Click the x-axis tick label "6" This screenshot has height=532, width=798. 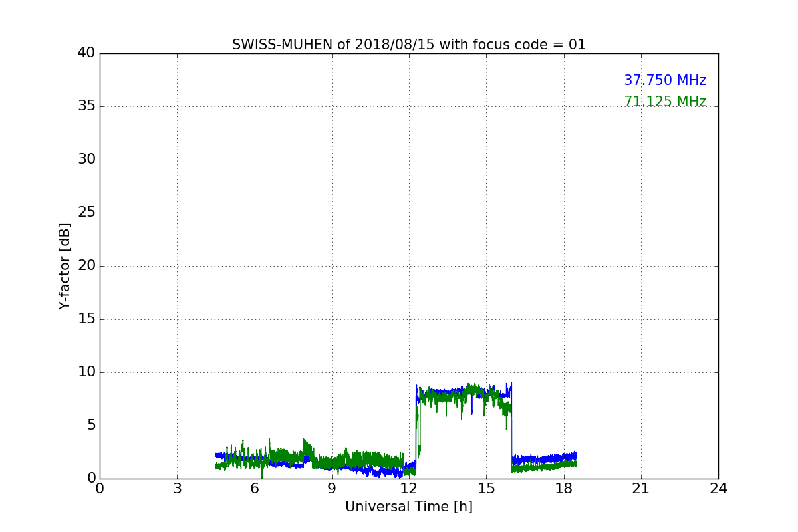coord(255,489)
